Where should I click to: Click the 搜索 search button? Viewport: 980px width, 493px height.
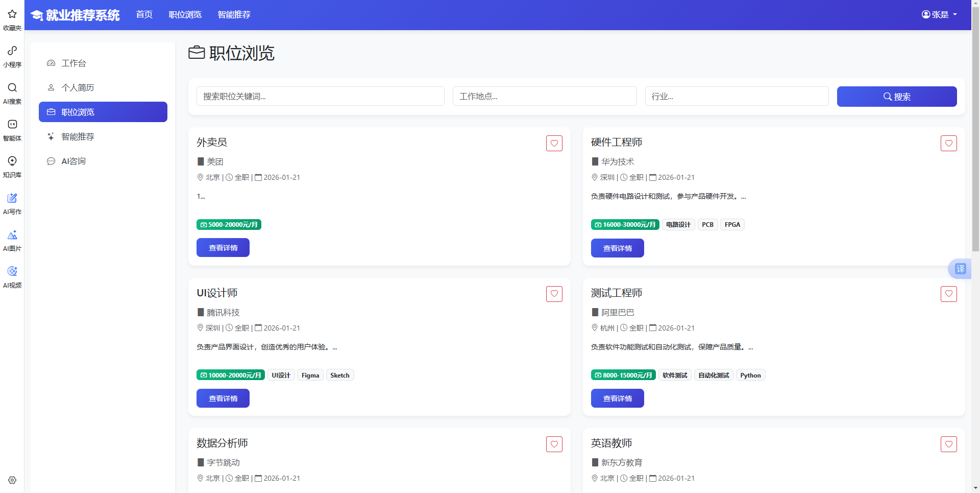pyautogui.click(x=897, y=97)
